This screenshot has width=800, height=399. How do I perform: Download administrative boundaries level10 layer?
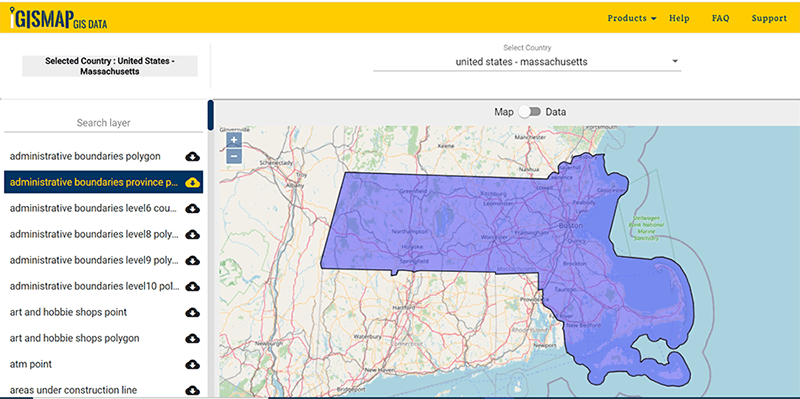click(192, 286)
